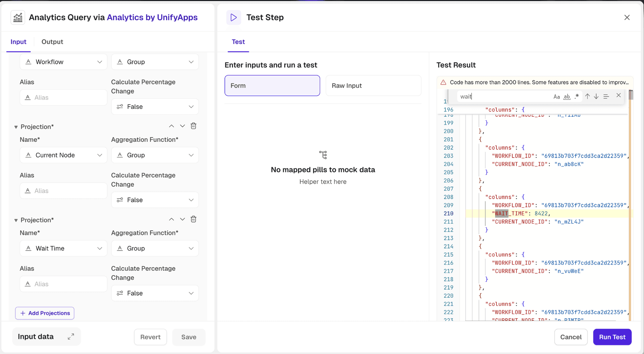Select the Raw Input option
Viewport: 644px width, 354px height.
point(373,86)
